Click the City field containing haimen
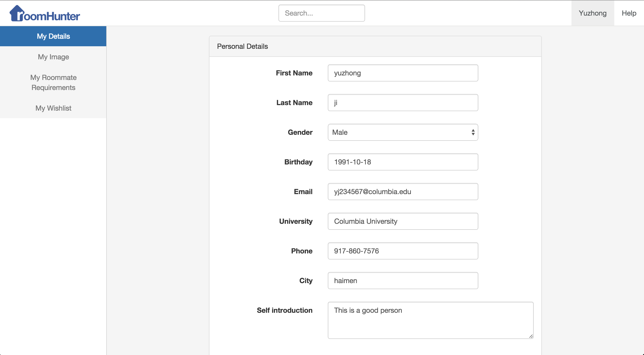This screenshot has width=644, height=355. tap(403, 281)
